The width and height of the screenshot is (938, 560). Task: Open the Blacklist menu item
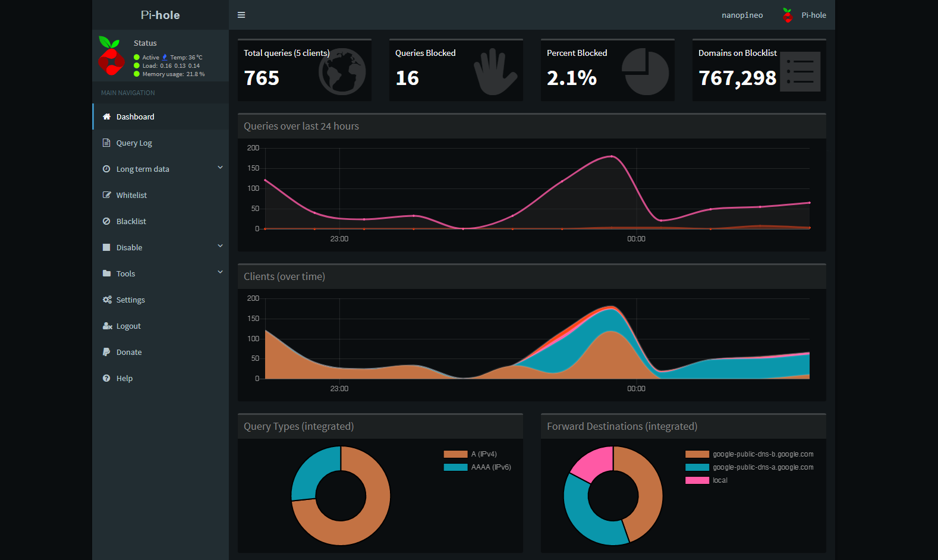pos(160,221)
